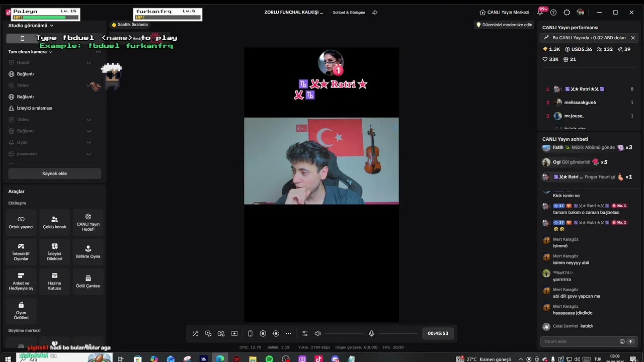Screen dimensions: 644x362
Task: Open the notifications bell
Action: click(540, 13)
